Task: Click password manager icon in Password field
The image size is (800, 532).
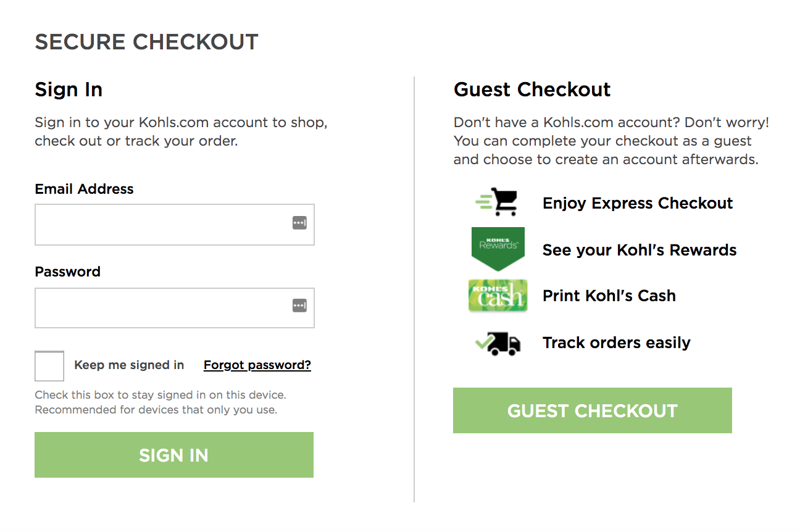Action: coord(299,305)
